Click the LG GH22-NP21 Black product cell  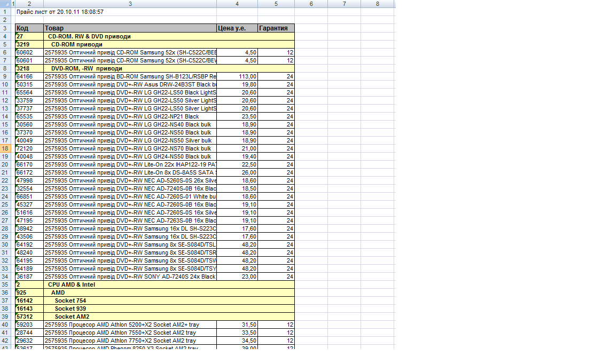[x=130, y=116]
